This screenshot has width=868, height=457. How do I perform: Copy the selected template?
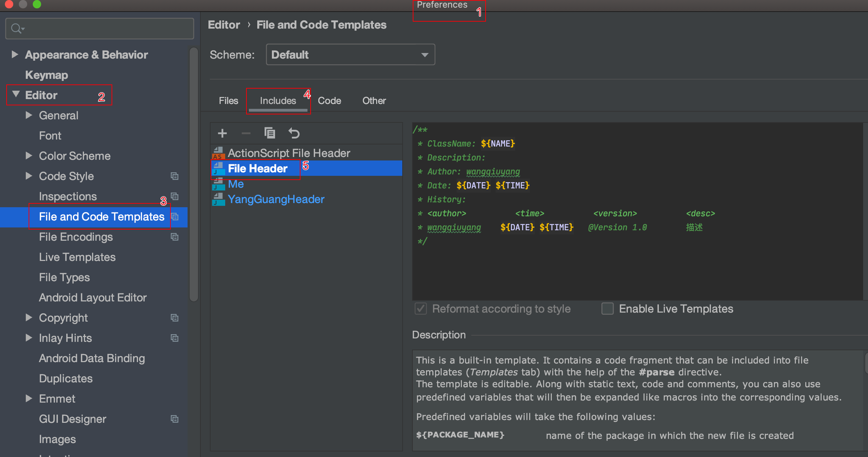click(270, 133)
